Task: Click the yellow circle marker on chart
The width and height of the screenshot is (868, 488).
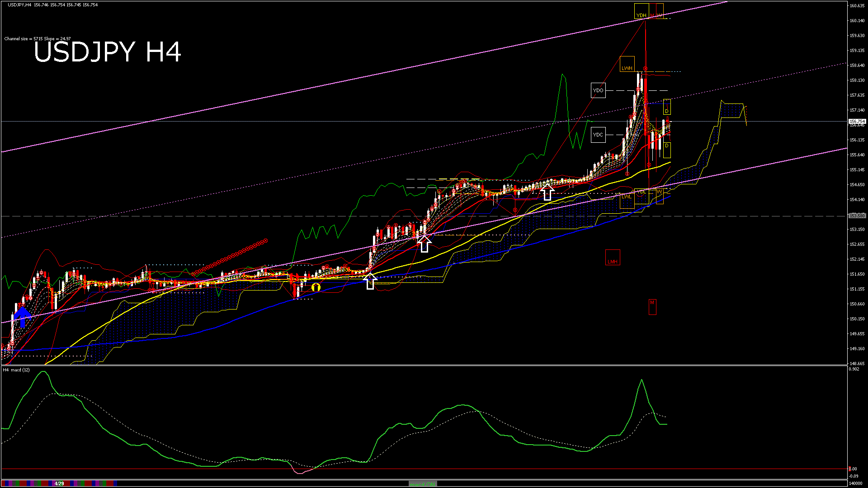Action: click(x=316, y=287)
